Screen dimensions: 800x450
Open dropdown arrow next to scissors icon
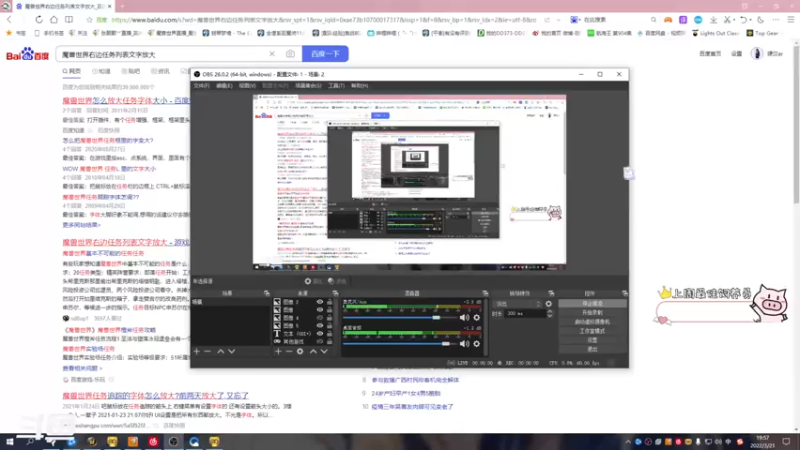tap(734, 20)
